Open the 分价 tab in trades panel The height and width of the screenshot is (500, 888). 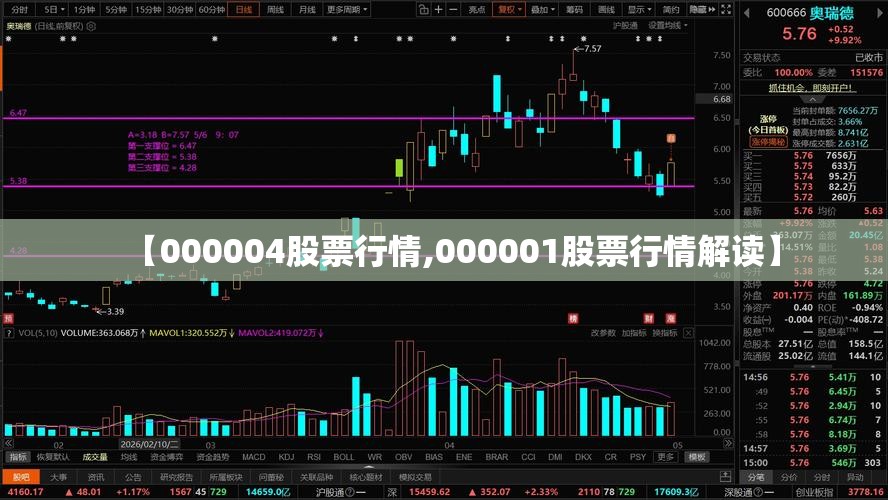point(789,477)
